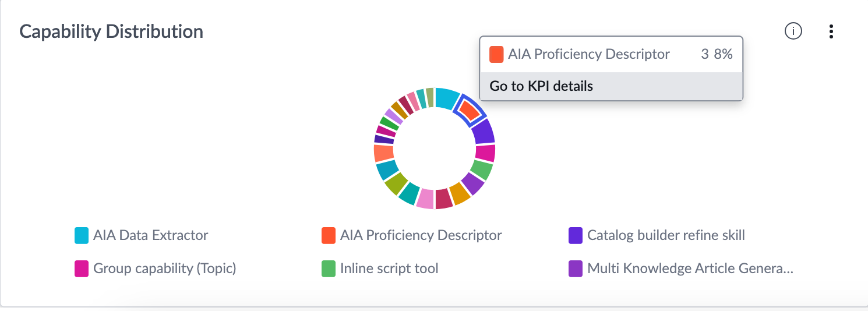Click the Capability Distribution title
868x311 pixels.
(x=111, y=31)
